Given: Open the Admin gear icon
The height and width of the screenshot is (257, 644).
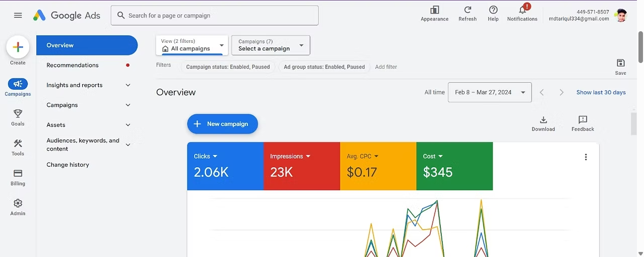Looking at the screenshot, I should tap(18, 204).
